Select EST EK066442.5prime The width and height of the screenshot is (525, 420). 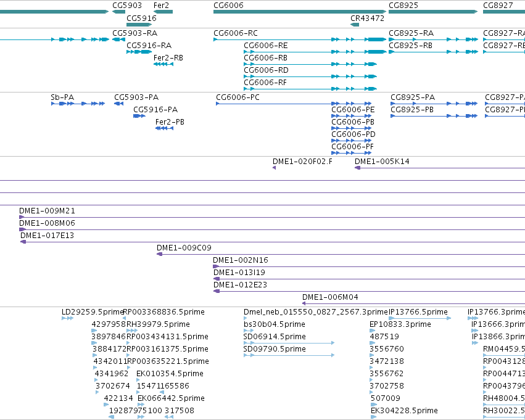click(141, 405)
